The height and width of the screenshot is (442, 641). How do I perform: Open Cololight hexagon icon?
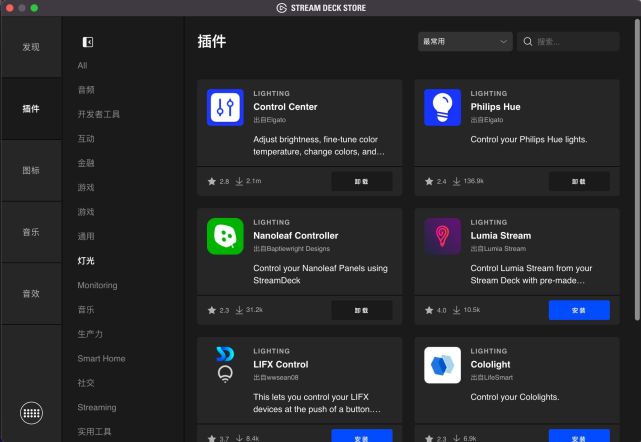click(442, 365)
